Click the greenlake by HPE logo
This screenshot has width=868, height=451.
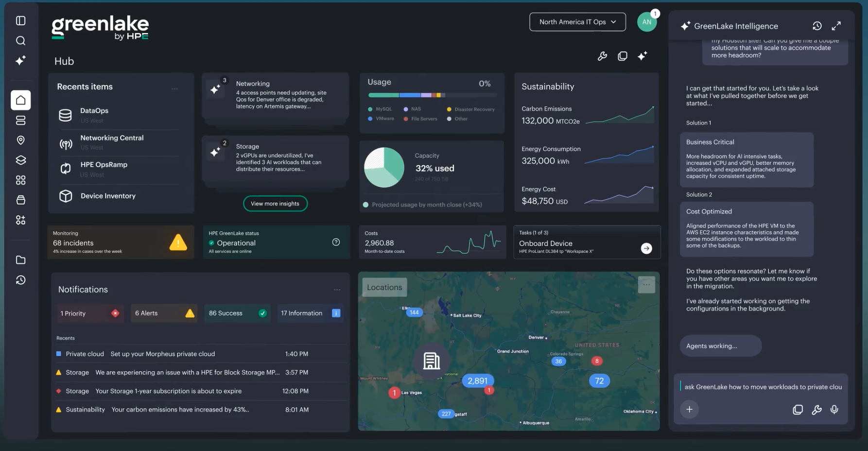[x=100, y=28]
